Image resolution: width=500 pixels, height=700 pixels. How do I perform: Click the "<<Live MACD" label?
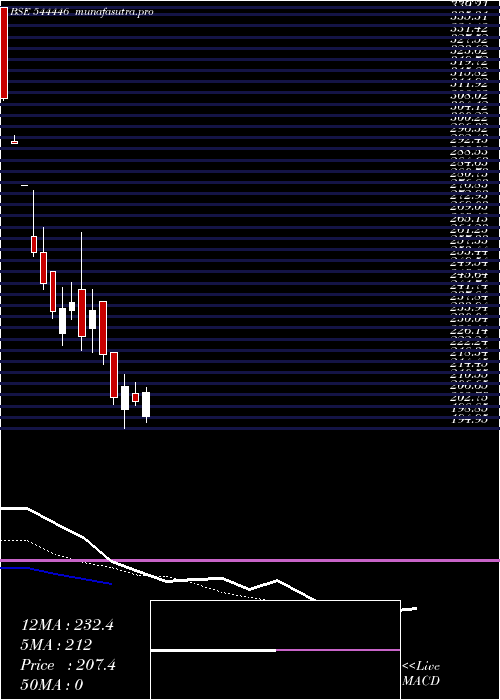(421, 674)
